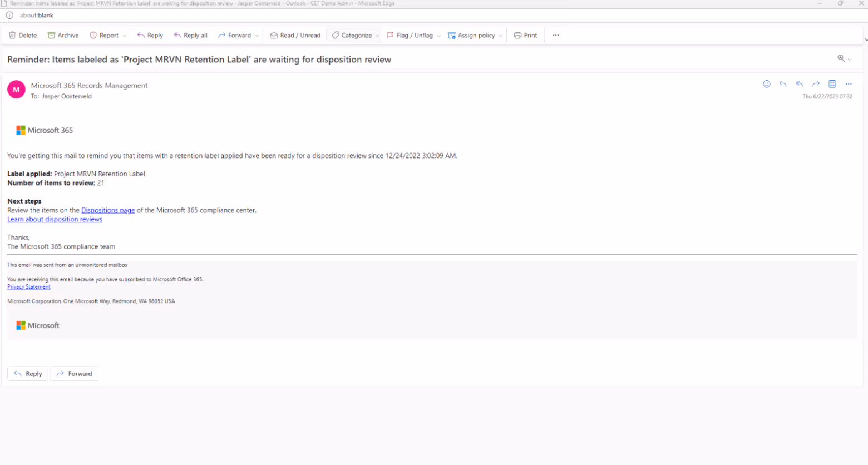Image resolution: width=868 pixels, height=465 pixels.
Task: Open Learn about disposition reviews link
Action: tap(55, 219)
